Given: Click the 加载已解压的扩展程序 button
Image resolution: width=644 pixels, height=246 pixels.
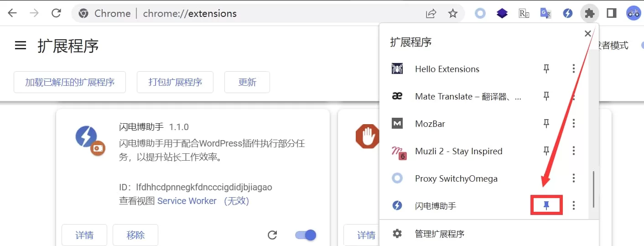Looking at the screenshot, I should pyautogui.click(x=70, y=82).
